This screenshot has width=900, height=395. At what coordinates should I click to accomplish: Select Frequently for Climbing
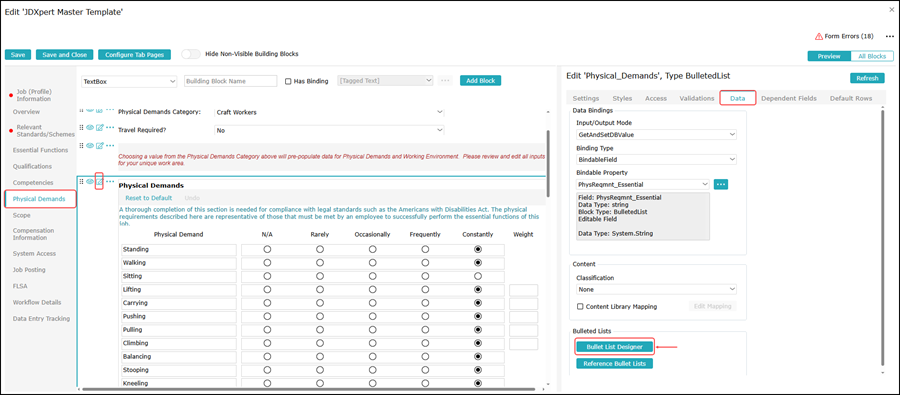[425, 343]
